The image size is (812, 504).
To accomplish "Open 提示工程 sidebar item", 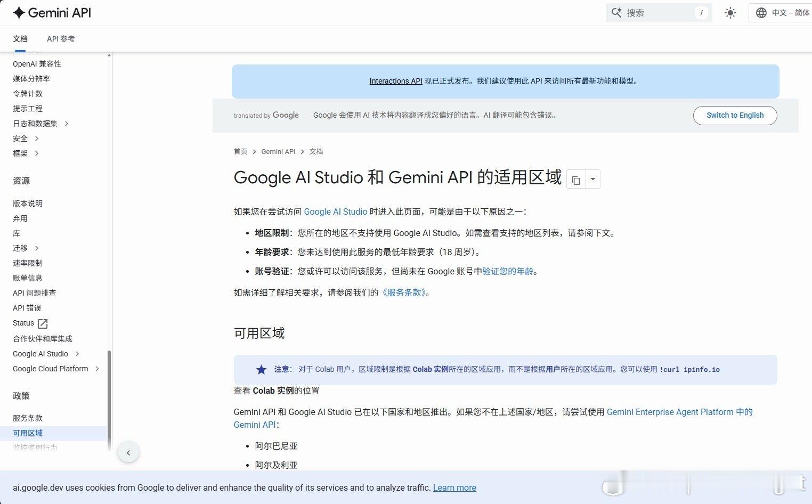I will tap(28, 109).
